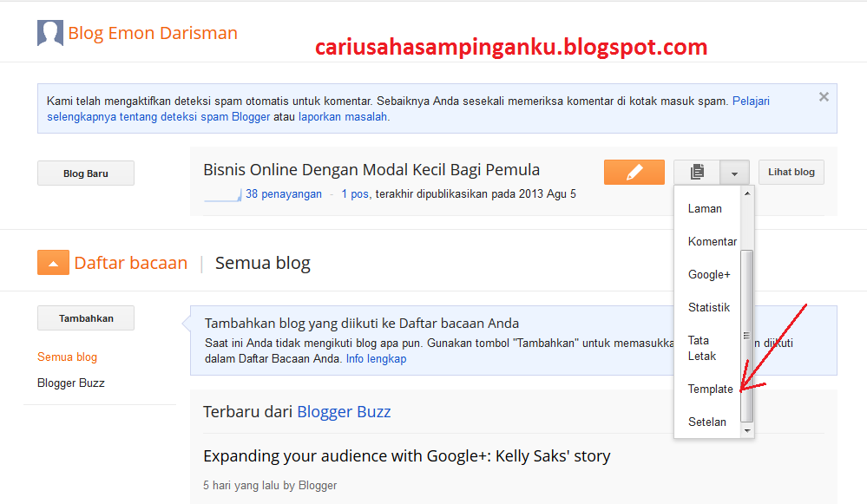Click the dropdown menu scroll-down arrow
Viewport: 867px width, 504px height.
tap(747, 430)
